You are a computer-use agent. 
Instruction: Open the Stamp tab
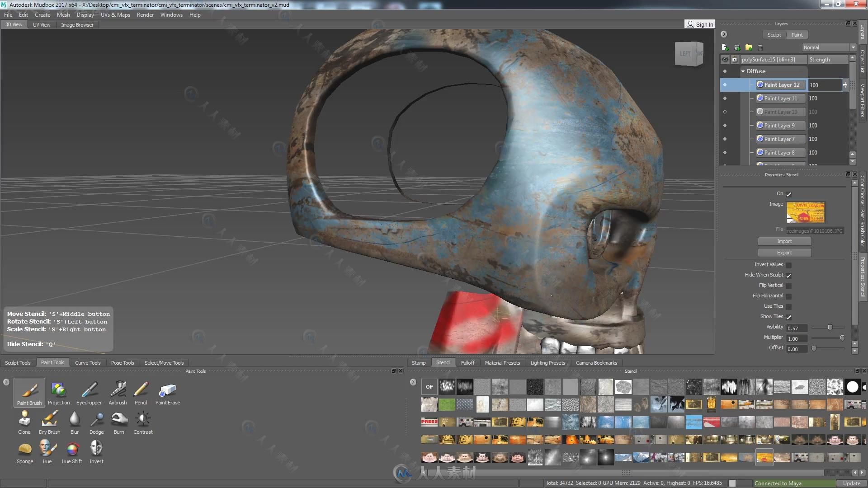tap(419, 363)
